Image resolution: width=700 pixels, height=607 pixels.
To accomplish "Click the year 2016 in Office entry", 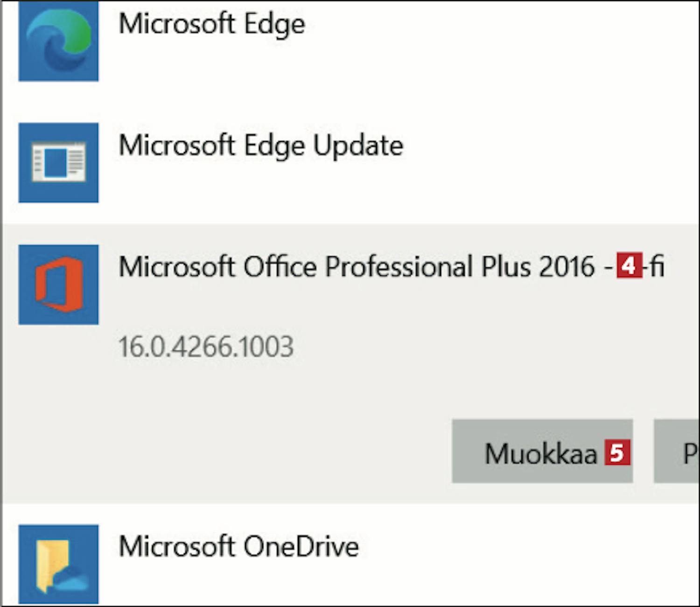I will [567, 266].
